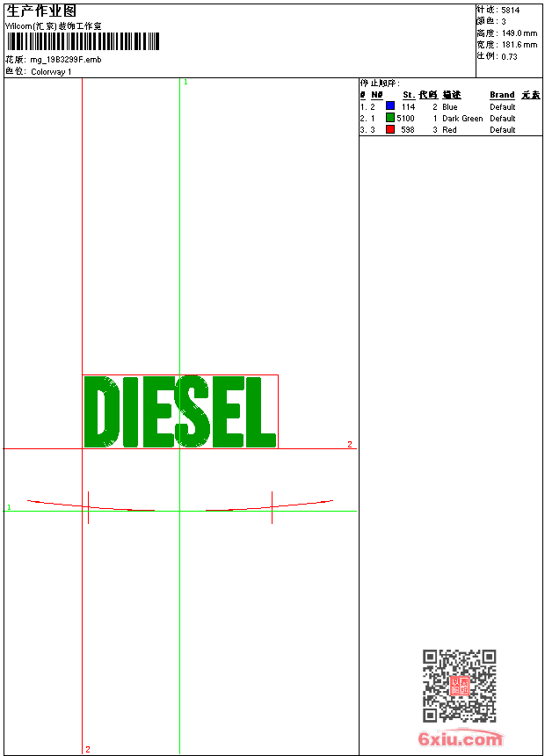Viewport: 545px width, 756px height.
Task: Click the height value 149.0 mm
Action: (519, 33)
